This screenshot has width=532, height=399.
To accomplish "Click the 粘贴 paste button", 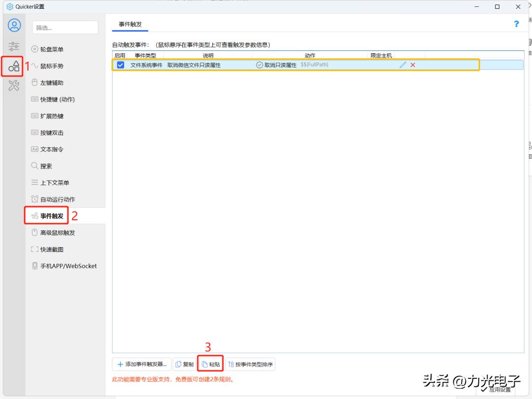I will click(x=211, y=364).
